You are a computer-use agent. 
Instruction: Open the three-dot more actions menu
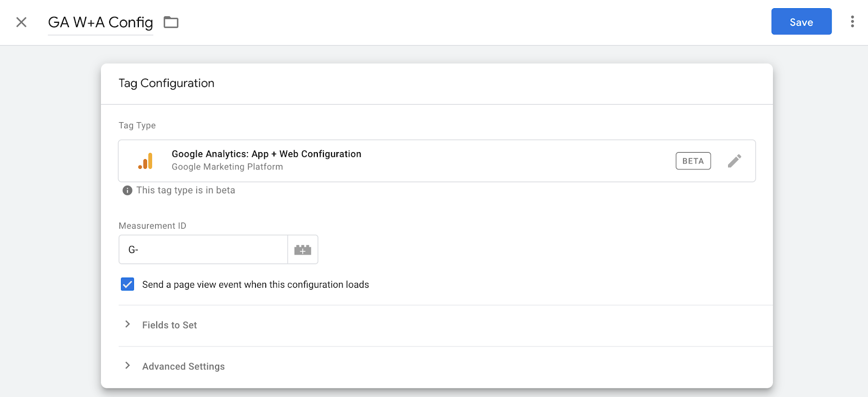coord(852,22)
